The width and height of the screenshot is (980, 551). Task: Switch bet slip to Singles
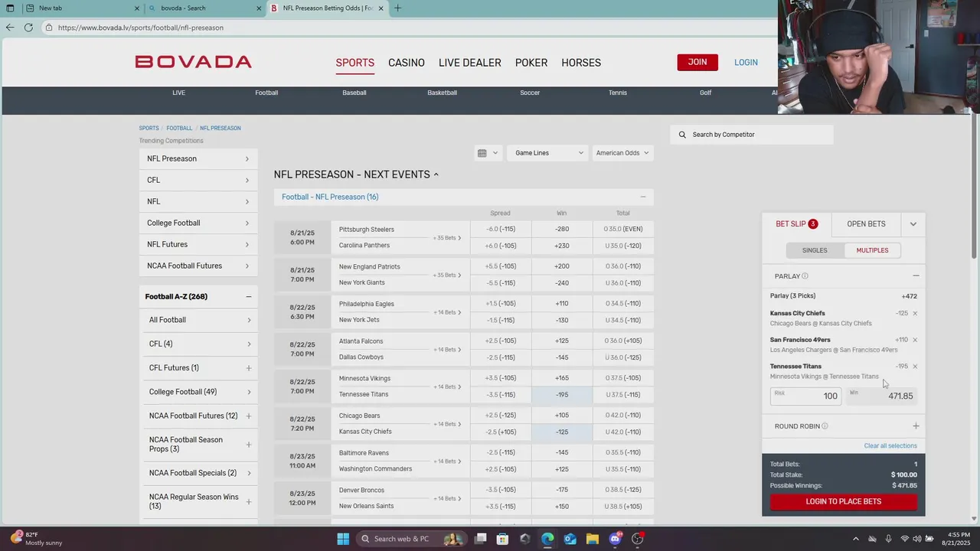[815, 250]
